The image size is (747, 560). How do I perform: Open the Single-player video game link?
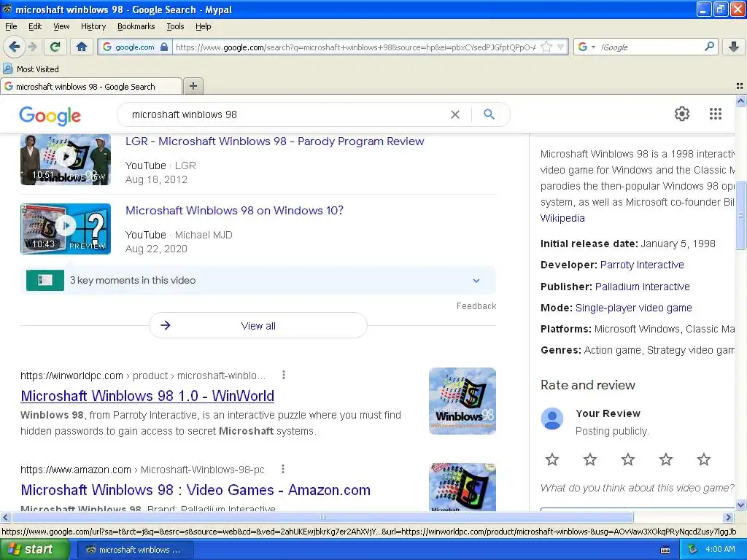(x=633, y=308)
